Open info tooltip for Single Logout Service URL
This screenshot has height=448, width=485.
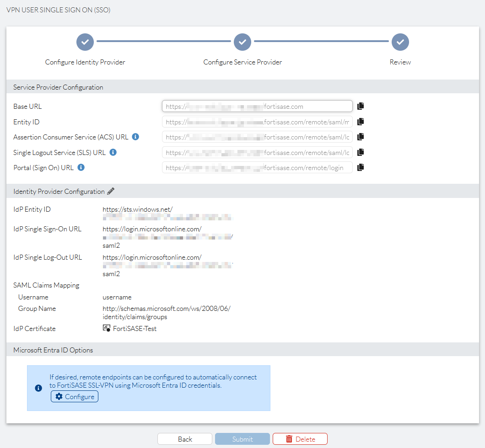(x=113, y=152)
